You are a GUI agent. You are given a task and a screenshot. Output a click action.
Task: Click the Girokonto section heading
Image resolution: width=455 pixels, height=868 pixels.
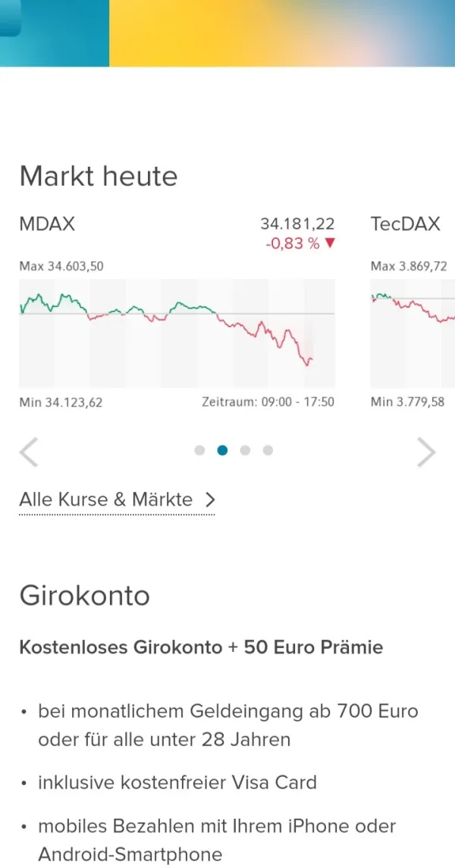84,596
